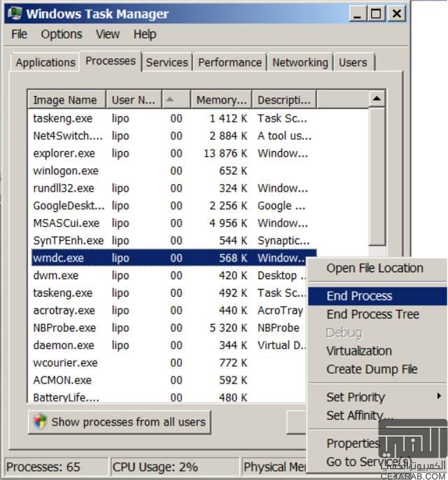Screen dimensions: 448x480
Task: Select End Process in context menu
Action: (377, 296)
